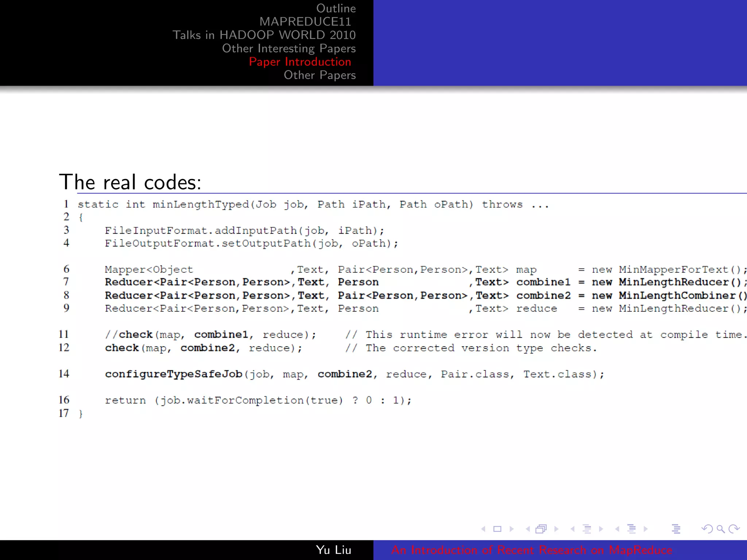Jump to the Outline section
The width and height of the screenshot is (747, 560).
[x=336, y=8]
